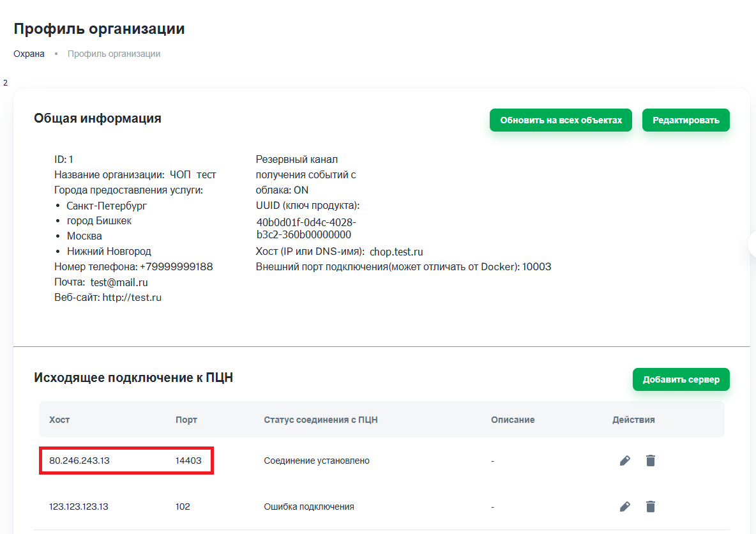
Task: Click the 'Редактировать' button
Action: point(686,120)
